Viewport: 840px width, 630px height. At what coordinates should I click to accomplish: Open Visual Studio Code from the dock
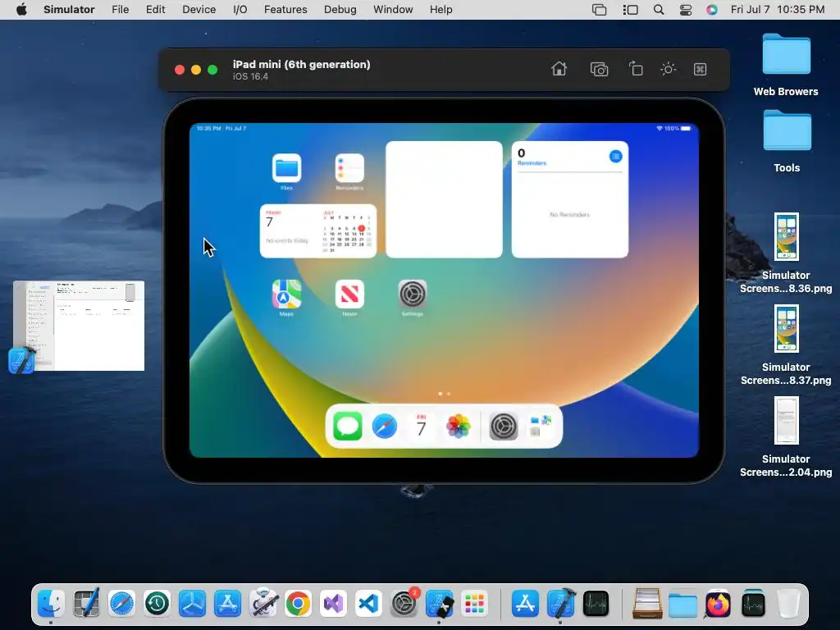point(369,604)
